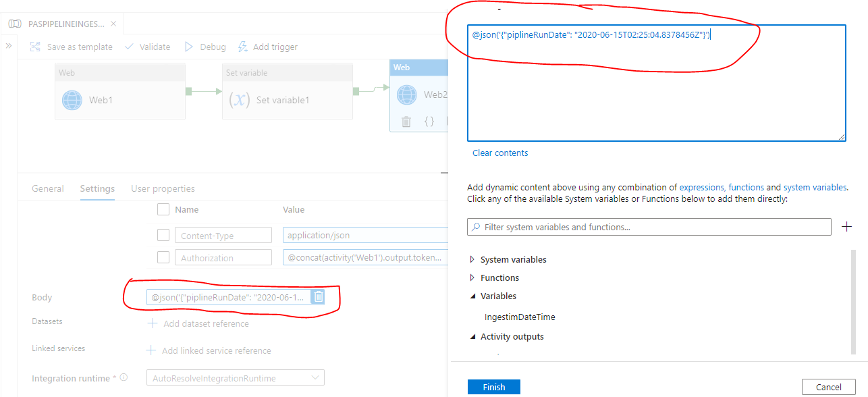
Task: Open code view with the braces icon on Web2
Action: [428, 122]
